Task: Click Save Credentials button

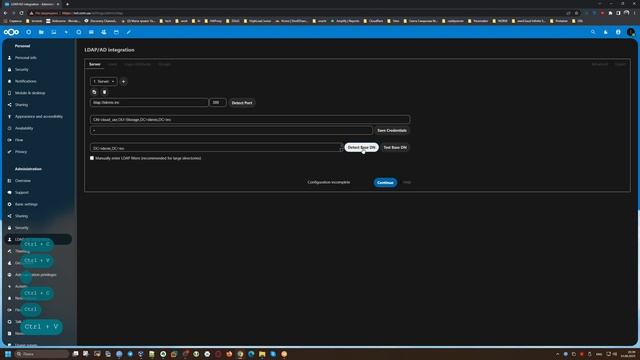Action: [392, 131]
